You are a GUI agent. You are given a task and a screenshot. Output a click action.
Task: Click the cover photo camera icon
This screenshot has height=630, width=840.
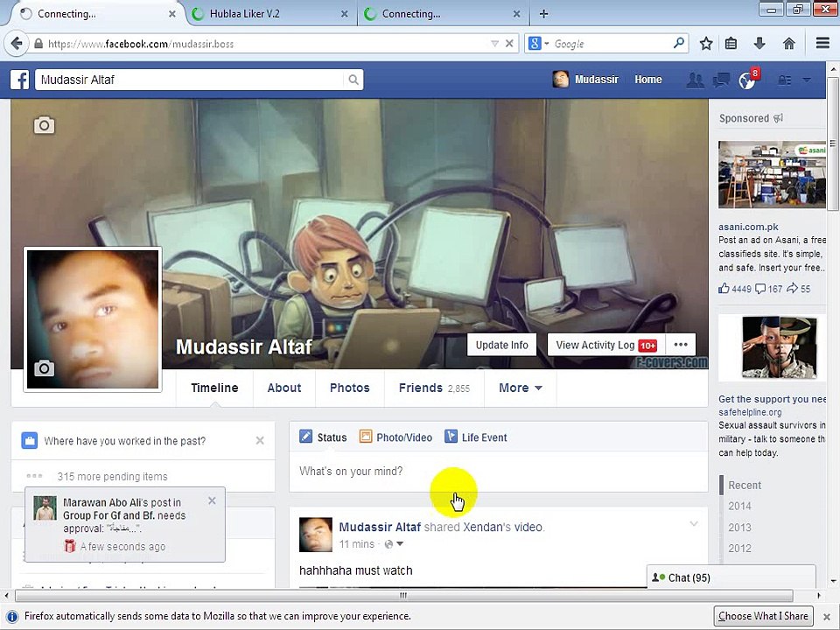[44, 125]
